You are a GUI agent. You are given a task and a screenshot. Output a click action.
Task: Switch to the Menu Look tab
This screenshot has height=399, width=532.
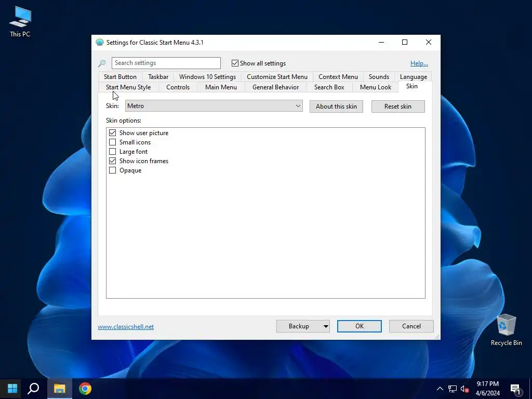click(376, 87)
